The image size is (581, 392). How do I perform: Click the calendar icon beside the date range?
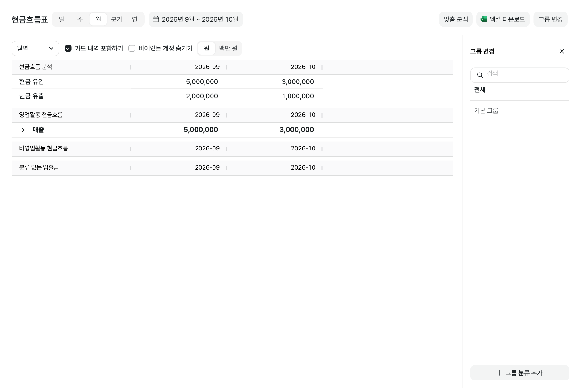(156, 19)
